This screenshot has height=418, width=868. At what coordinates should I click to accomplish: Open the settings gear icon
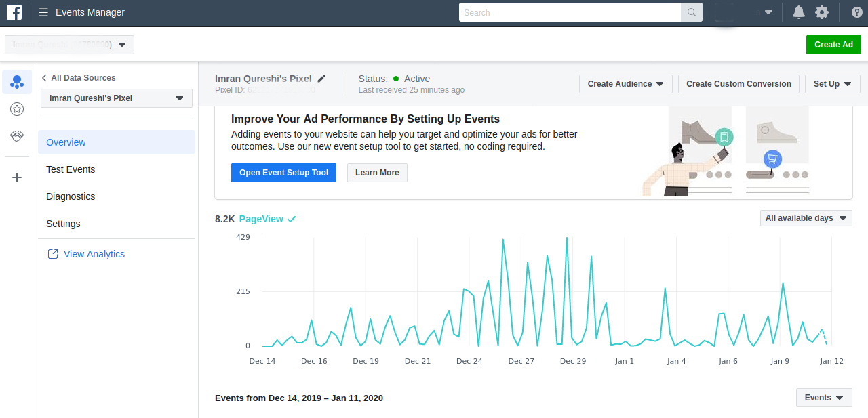[822, 12]
